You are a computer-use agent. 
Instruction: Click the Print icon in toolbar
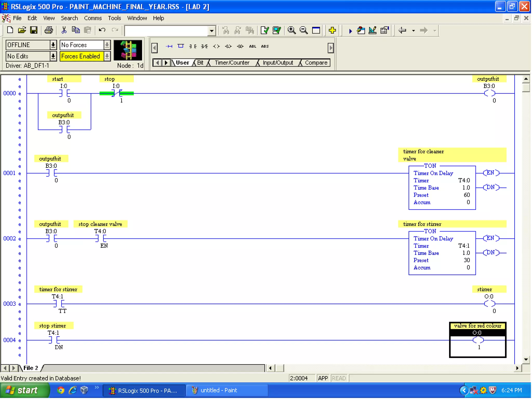[49, 30]
